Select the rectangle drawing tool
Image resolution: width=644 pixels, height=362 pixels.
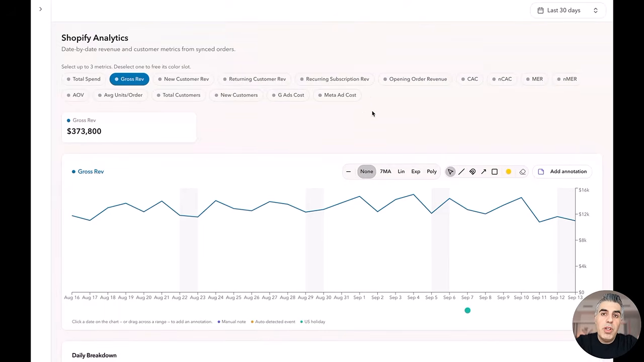coord(495,171)
